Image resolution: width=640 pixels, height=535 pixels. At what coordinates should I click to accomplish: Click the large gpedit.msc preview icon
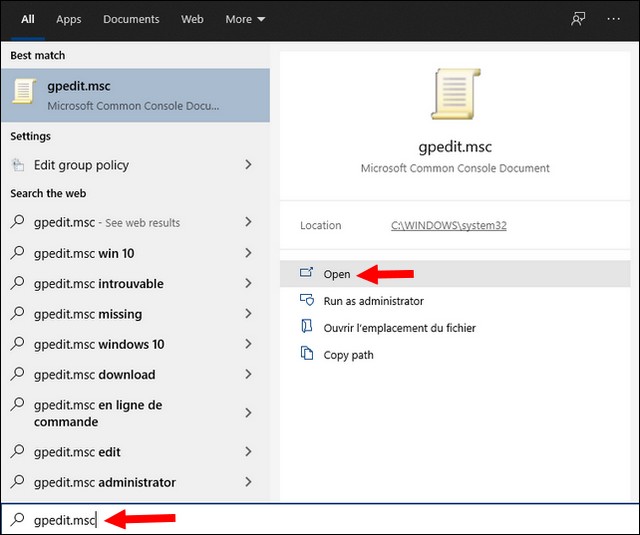pyautogui.click(x=456, y=94)
